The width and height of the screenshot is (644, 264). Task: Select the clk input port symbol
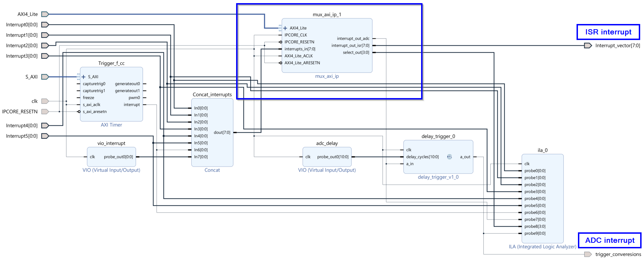(x=45, y=101)
